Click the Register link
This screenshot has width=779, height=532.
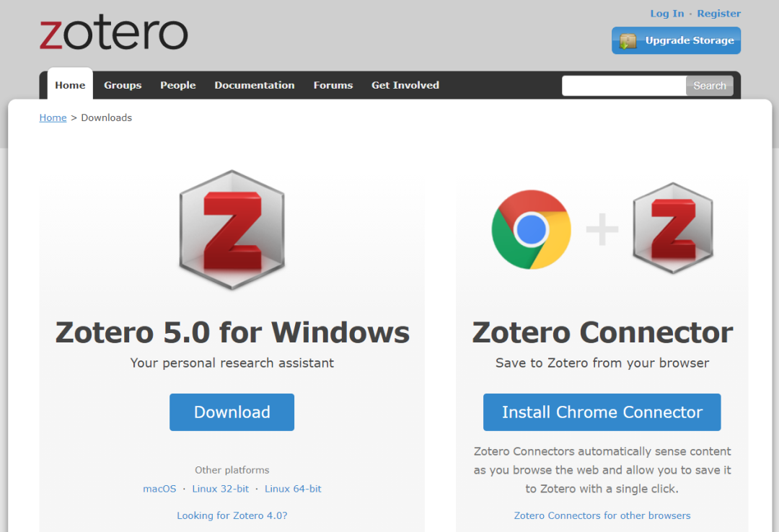(x=718, y=14)
